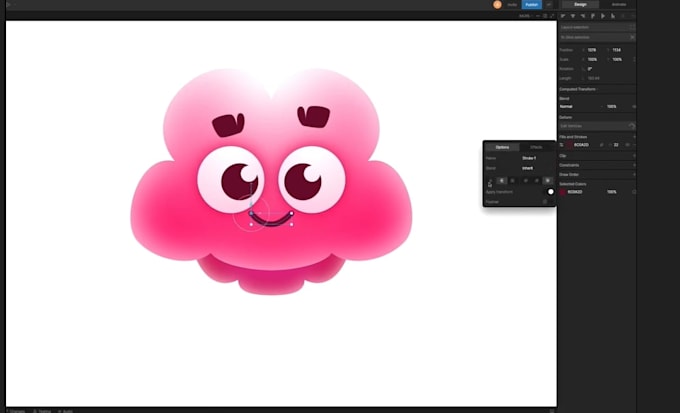
Task: Remove the stroke with the minus icon
Action: 634,145
